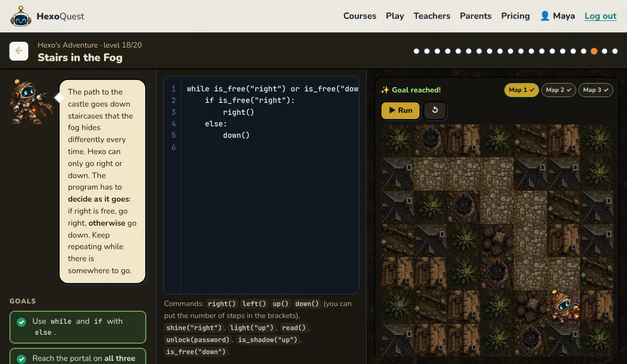The width and height of the screenshot is (627, 364).
Task: Insert the up() command chip
Action: tap(281, 304)
